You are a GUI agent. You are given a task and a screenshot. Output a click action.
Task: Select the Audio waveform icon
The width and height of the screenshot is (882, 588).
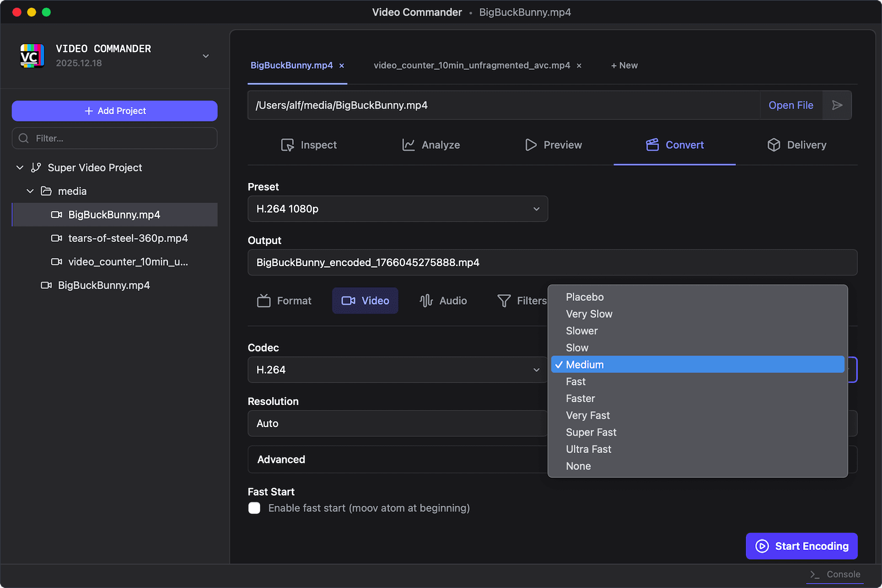click(x=425, y=301)
